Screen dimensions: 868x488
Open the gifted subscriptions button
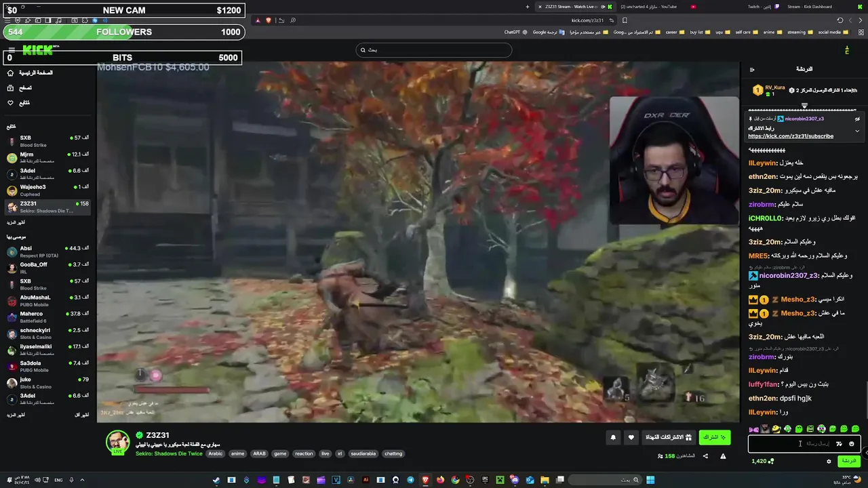tap(669, 437)
